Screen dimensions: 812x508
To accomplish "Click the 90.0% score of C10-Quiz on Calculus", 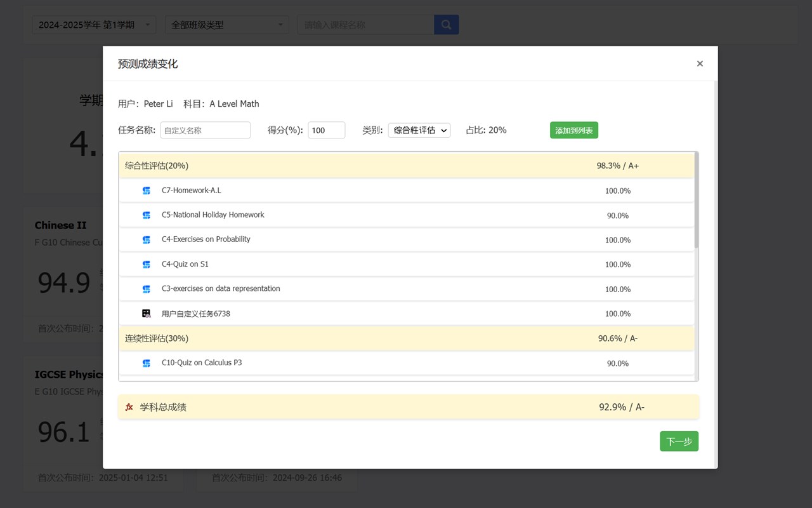I will (x=618, y=364).
